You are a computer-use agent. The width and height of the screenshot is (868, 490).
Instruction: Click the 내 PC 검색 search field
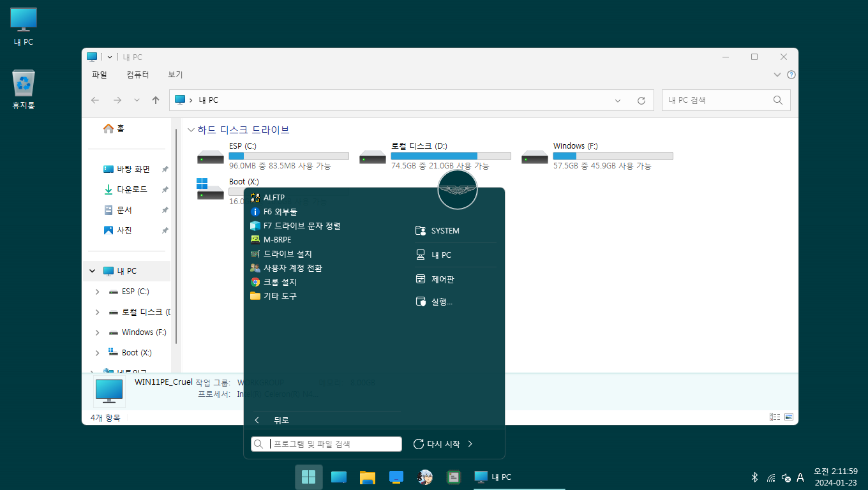click(726, 100)
